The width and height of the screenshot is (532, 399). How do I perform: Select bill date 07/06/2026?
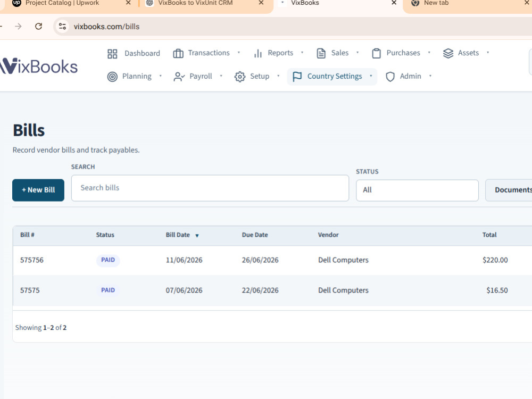[184, 290]
